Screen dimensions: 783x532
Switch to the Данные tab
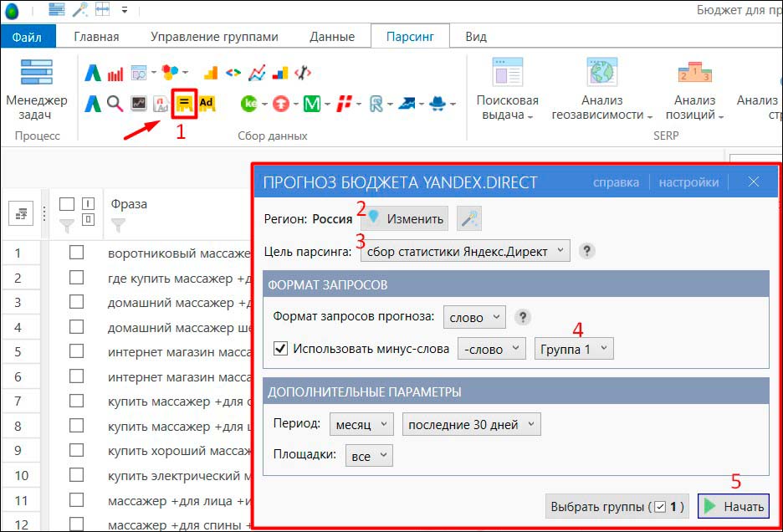point(332,37)
